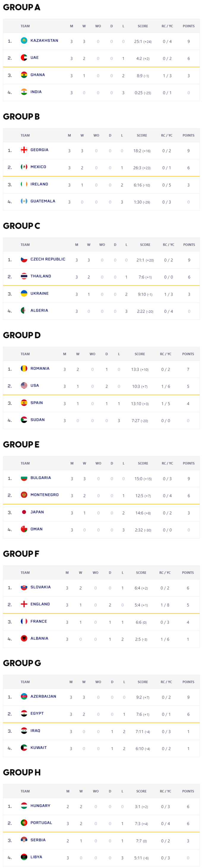Click the Libya flag icon

click(24, 857)
